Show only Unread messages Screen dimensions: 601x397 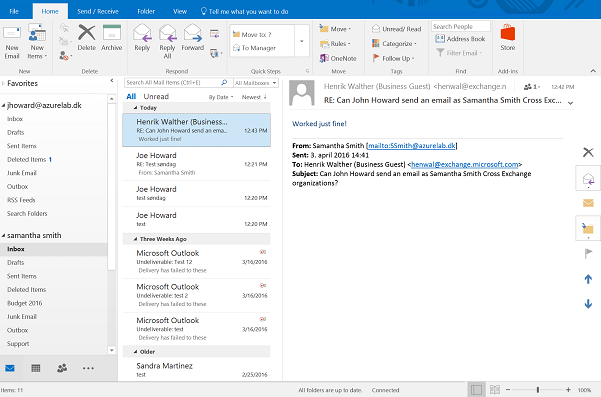point(156,97)
